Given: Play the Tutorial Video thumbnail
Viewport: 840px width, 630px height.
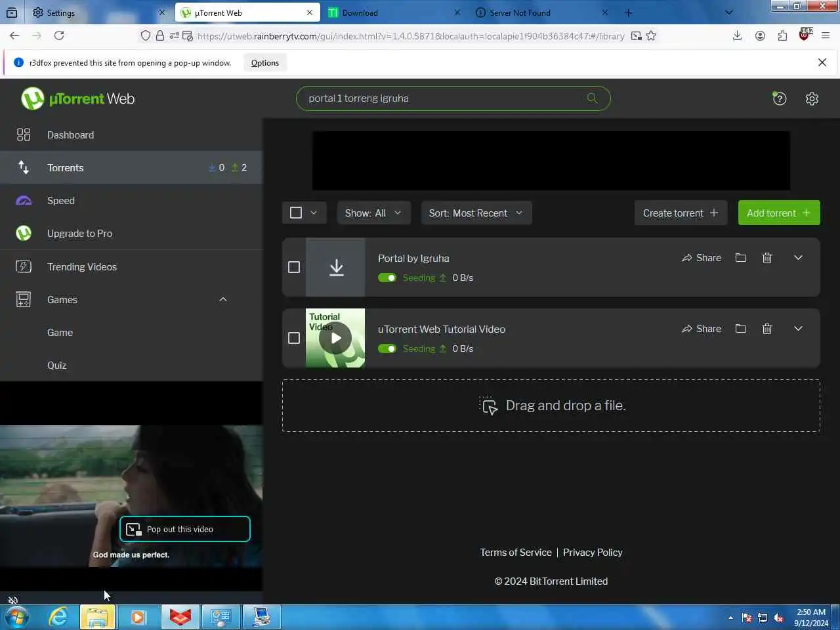Looking at the screenshot, I should pyautogui.click(x=335, y=338).
